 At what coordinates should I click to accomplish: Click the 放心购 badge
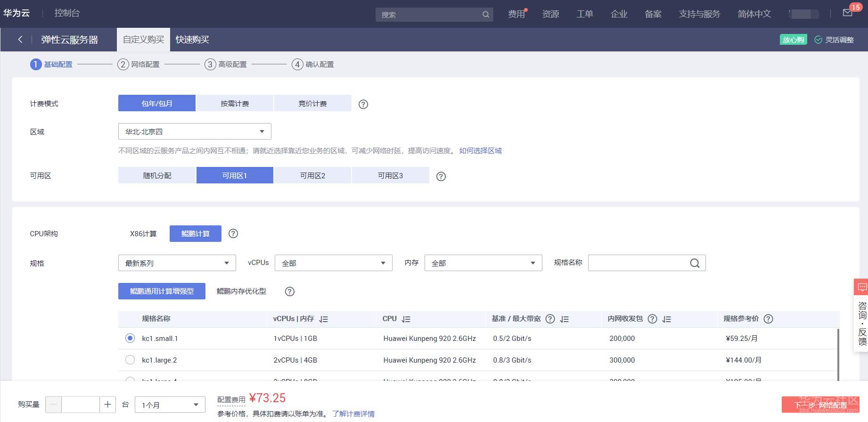click(x=794, y=40)
